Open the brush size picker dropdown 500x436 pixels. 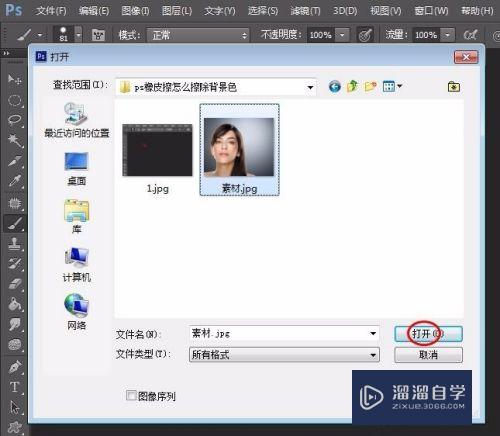pos(78,35)
